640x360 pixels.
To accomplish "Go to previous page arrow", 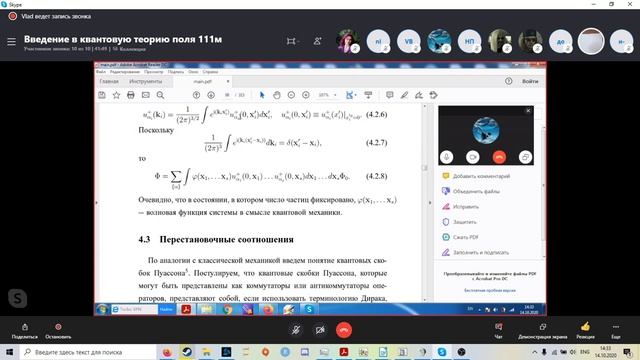I will click(196, 95).
